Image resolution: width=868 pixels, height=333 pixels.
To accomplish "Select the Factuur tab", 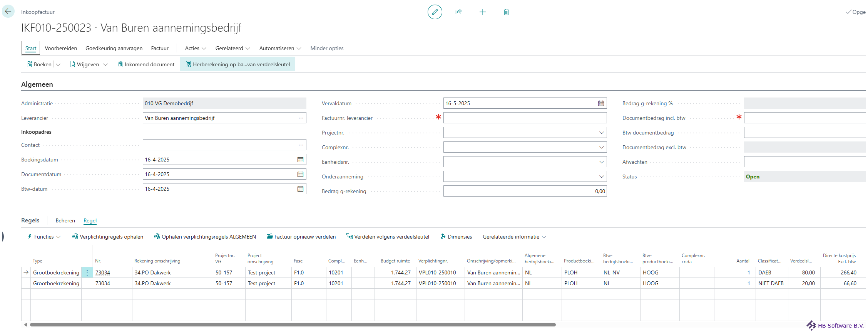I will coord(160,48).
